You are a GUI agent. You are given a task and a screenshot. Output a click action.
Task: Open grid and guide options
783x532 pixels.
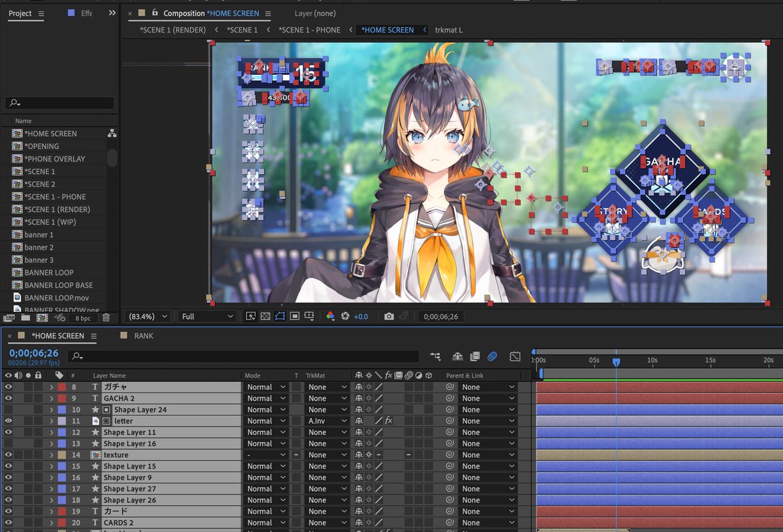click(x=310, y=316)
